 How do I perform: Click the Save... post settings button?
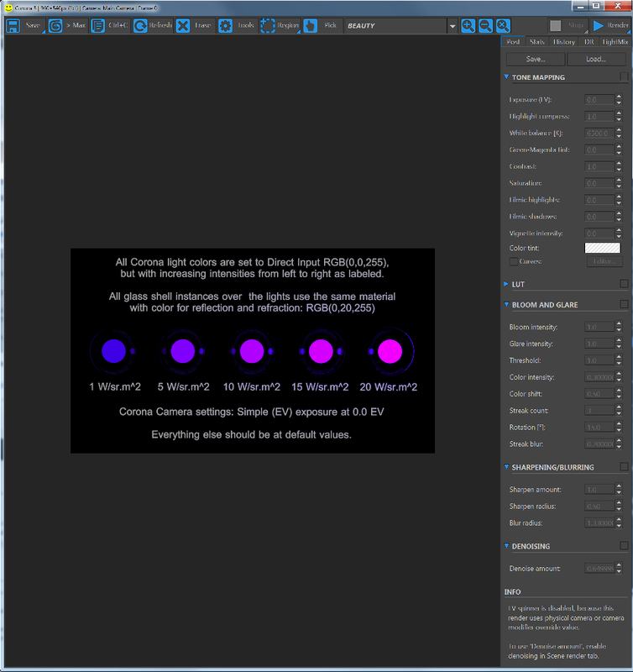[x=536, y=59]
